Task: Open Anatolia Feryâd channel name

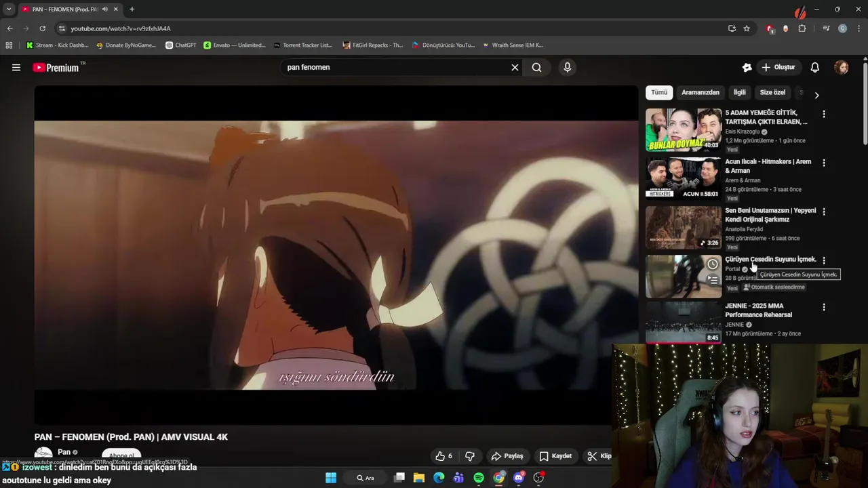Action: point(744,229)
